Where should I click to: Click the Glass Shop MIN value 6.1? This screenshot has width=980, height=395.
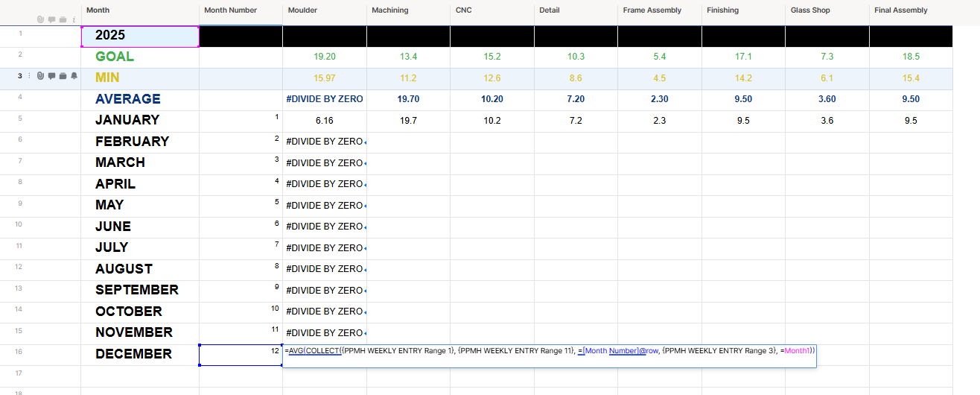827,78
